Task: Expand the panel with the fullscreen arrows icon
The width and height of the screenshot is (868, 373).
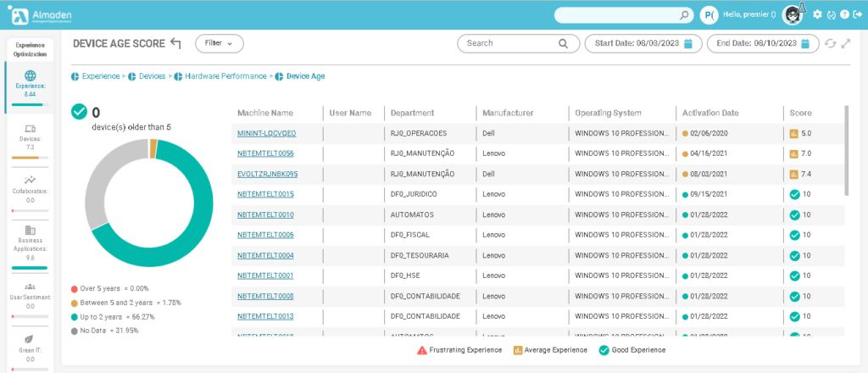Action: 845,43
